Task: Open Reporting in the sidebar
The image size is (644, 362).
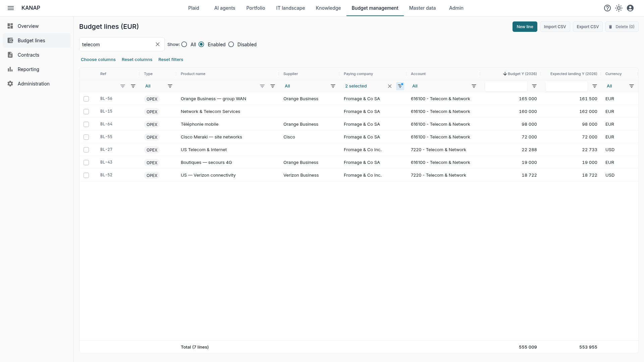Action: [x=37, y=69]
